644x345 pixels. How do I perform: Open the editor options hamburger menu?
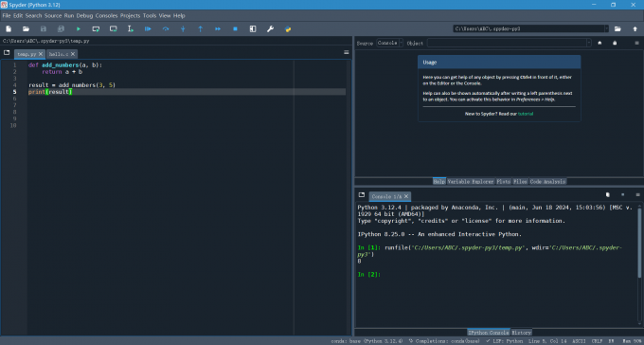[x=347, y=53]
